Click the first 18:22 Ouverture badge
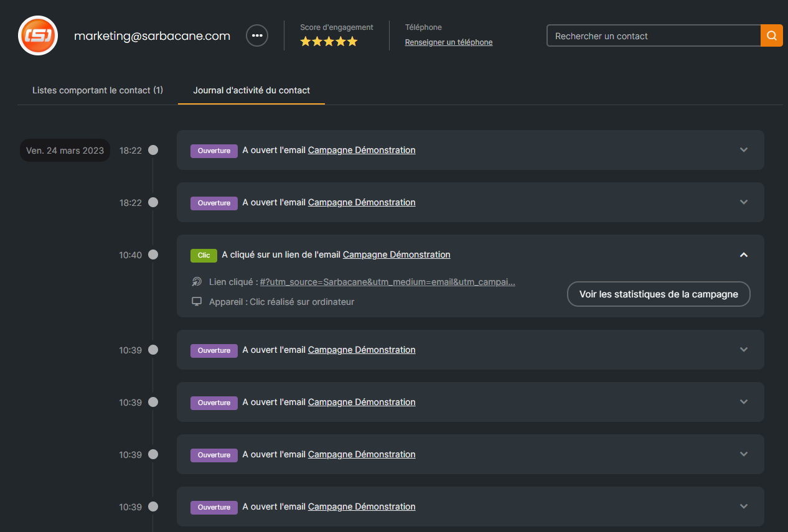This screenshot has width=788, height=532. coord(213,151)
